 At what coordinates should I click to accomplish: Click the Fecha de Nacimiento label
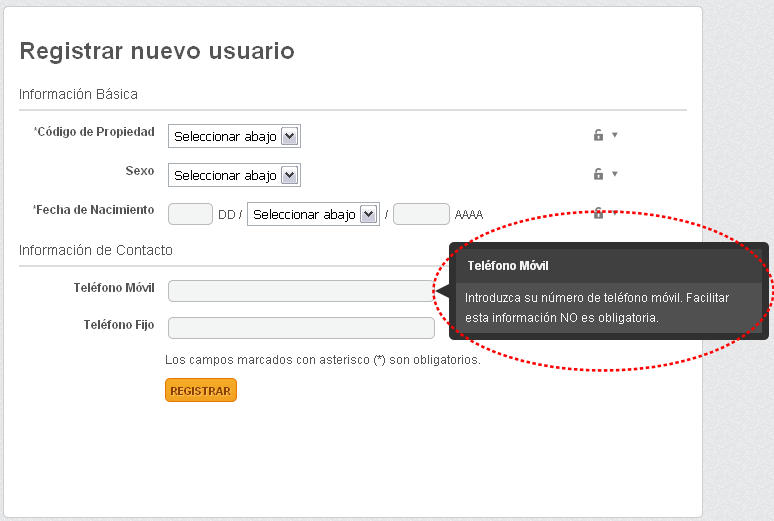pos(93,210)
